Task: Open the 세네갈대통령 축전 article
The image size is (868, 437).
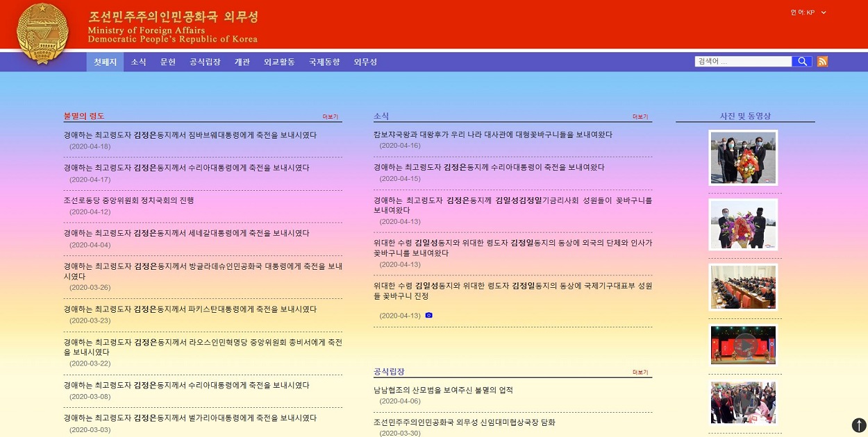Action: [186, 233]
